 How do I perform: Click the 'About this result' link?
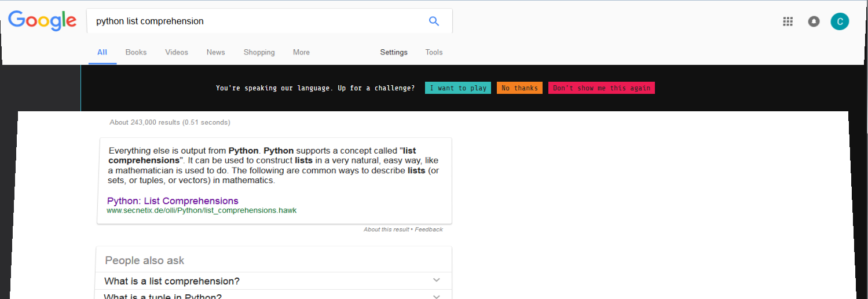click(x=386, y=229)
